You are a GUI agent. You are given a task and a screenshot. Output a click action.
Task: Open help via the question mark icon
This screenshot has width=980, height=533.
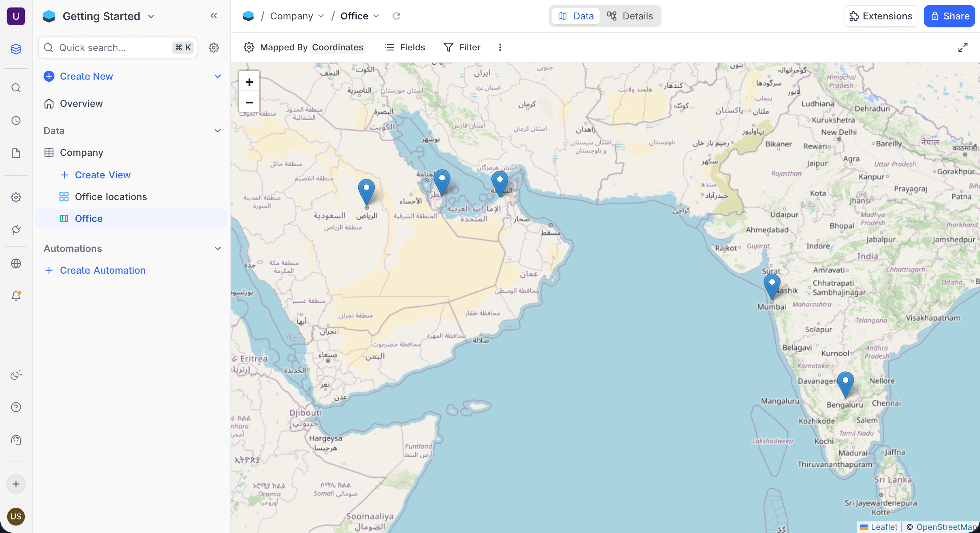click(16, 407)
